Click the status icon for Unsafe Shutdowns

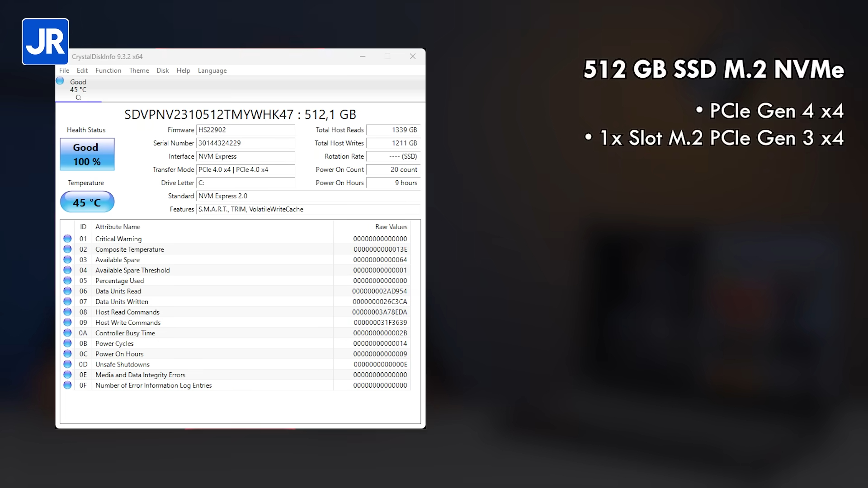(67, 364)
